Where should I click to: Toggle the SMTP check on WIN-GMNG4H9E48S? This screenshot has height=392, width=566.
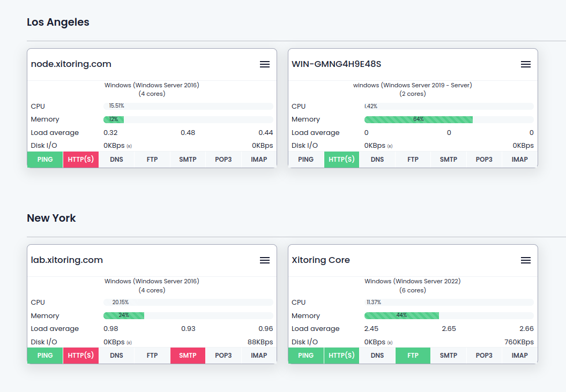click(448, 159)
